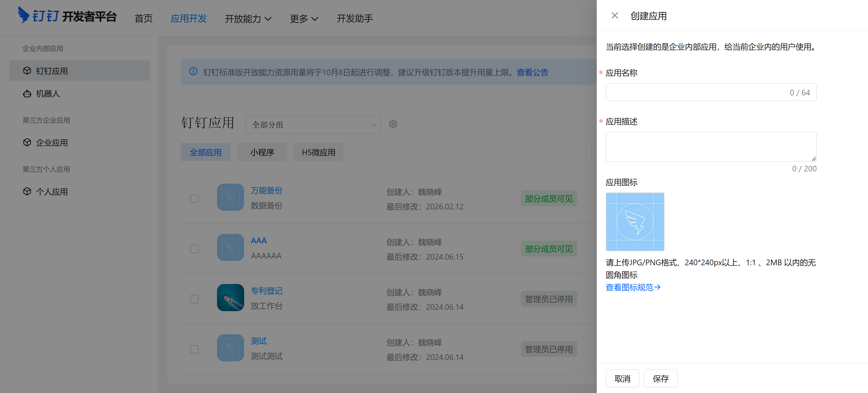Close the 创建应用 panel with the X
The height and width of the screenshot is (393, 868).
[615, 16]
